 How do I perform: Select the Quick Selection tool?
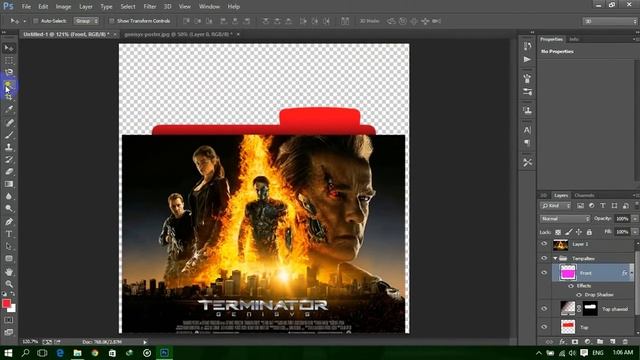point(9,85)
